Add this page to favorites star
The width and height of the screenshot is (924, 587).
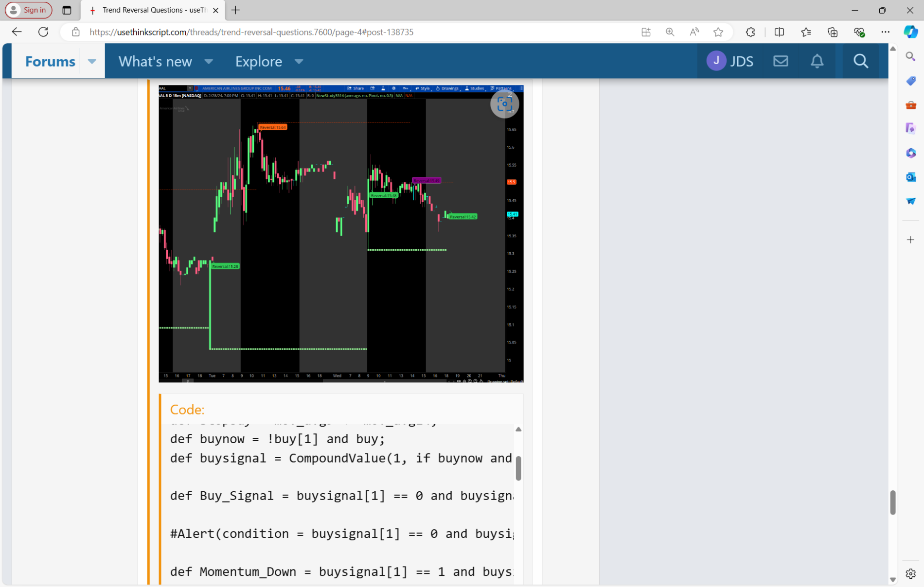[x=718, y=32]
